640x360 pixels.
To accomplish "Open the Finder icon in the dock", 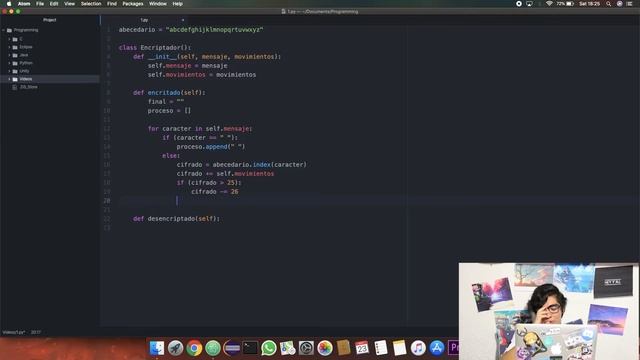I will pos(157,348).
